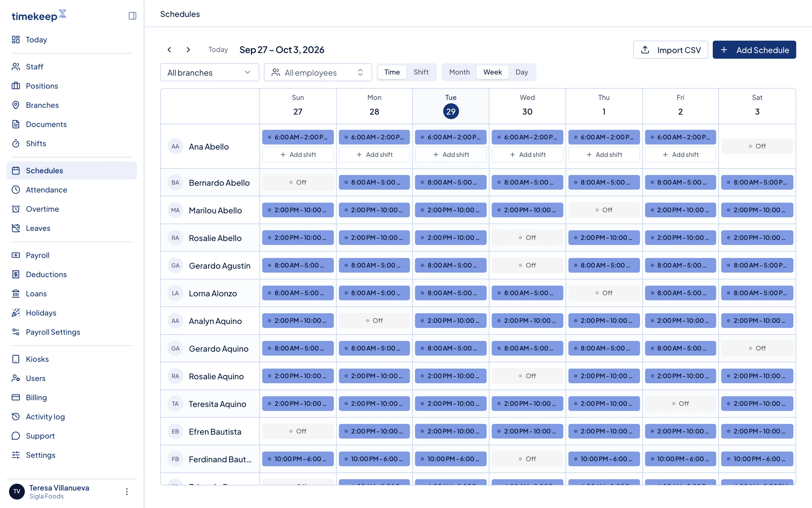The image size is (812, 508).
Task: Open Branches location pin icon
Action: 16,105
